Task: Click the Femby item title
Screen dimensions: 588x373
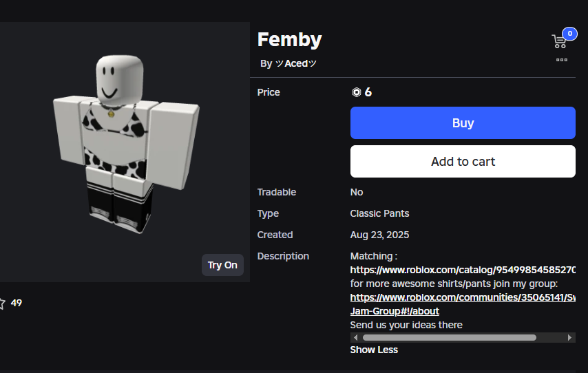Action: coord(289,40)
